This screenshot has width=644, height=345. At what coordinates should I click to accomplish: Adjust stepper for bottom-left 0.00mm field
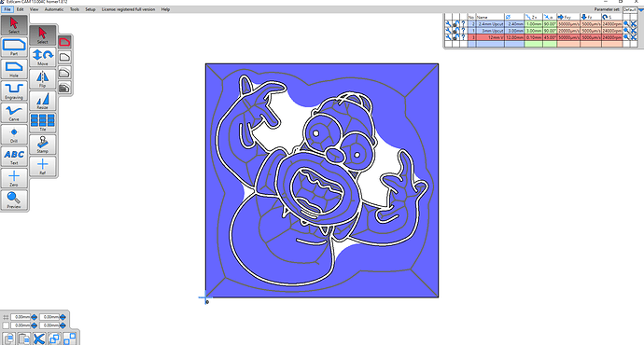point(35,325)
